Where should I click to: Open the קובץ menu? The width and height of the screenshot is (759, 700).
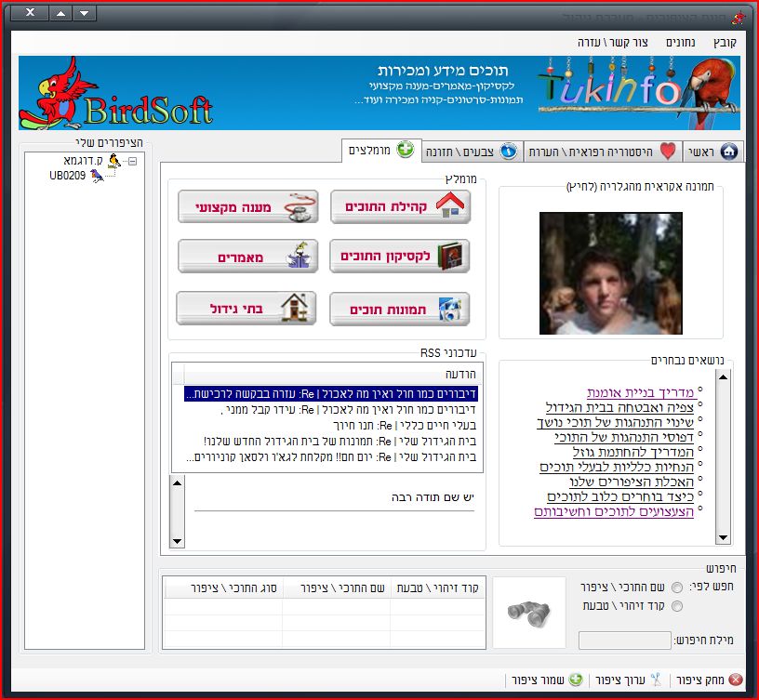coord(726,43)
